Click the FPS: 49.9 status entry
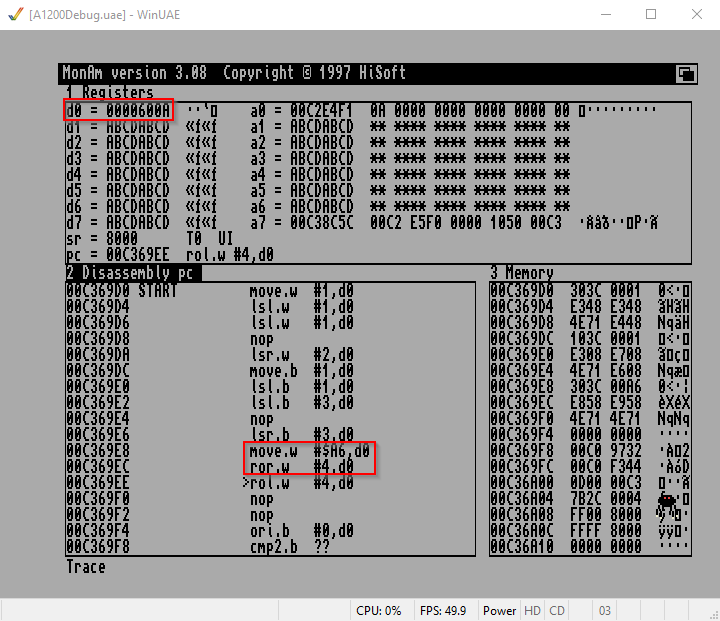Screen dimensions: 720x621 (x=443, y=610)
